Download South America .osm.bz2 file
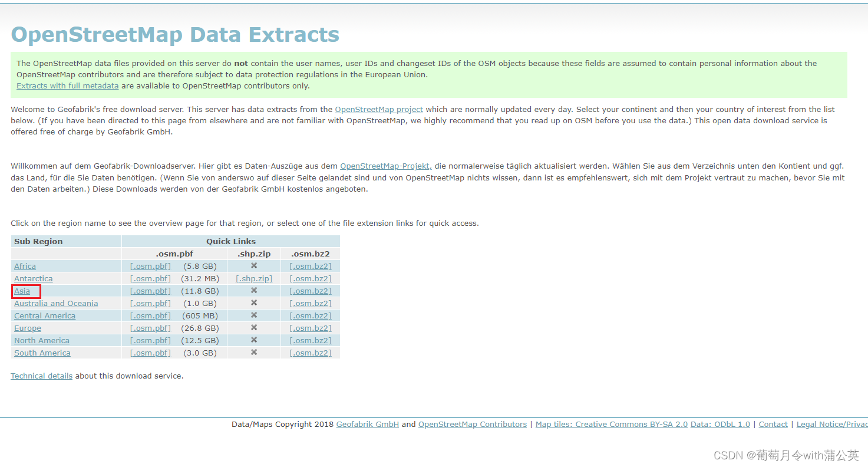The height and width of the screenshot is (467, 868). 311,353
